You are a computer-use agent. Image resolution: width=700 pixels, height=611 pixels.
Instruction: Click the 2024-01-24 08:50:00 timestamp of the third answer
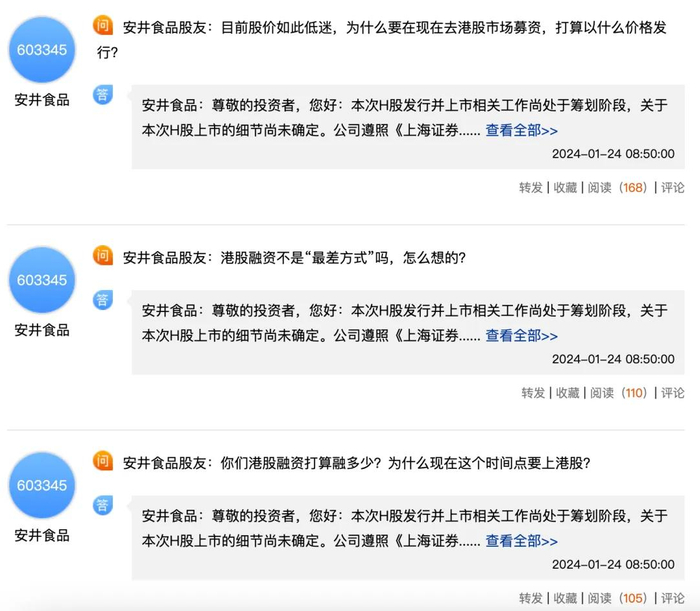613,565
